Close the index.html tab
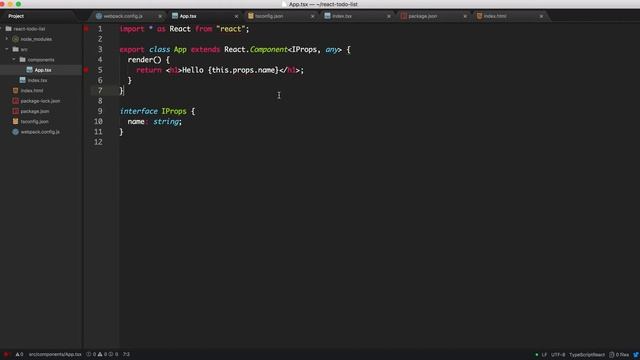Image resolution: width=640 pixels, height=360 pixels. (x=541, y=16)
